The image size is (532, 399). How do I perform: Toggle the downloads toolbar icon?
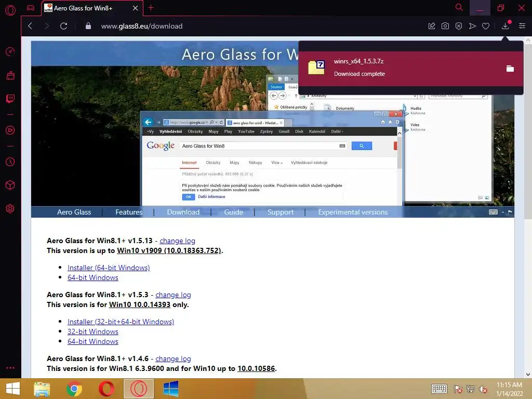tap(505, 26)
